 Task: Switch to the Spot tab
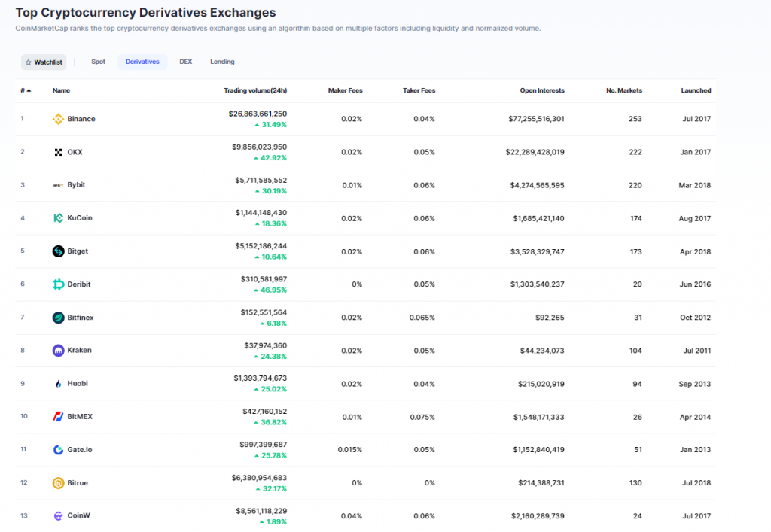point(99,62)
